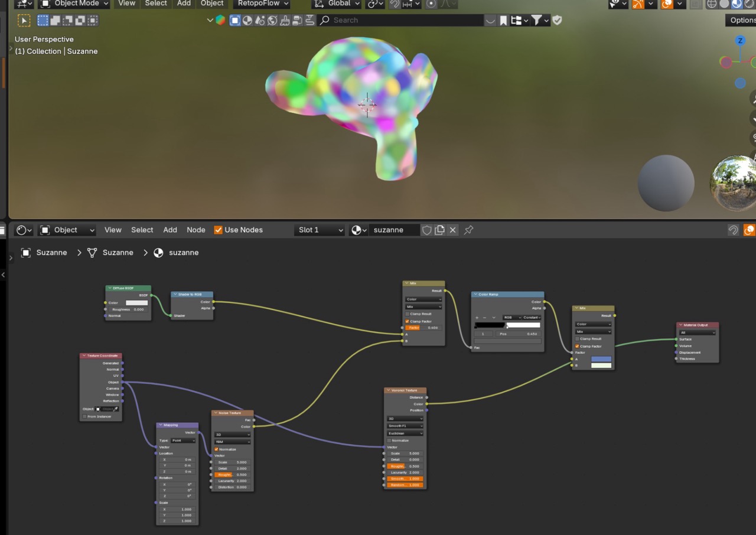Click the viewport Z axis gizmo
The width and height of the screenshot is (756, 535).
tap(740, 41)
